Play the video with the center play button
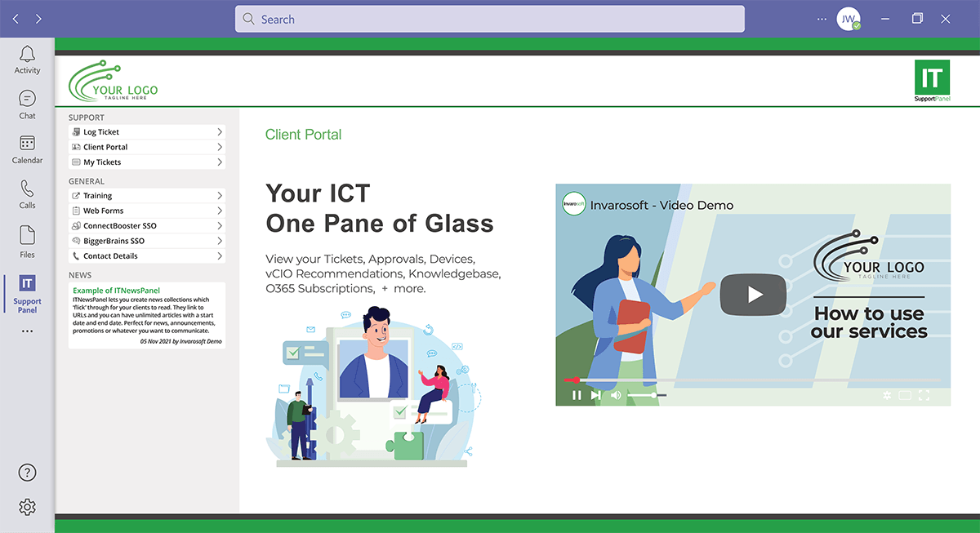 [x=753, y=295]
